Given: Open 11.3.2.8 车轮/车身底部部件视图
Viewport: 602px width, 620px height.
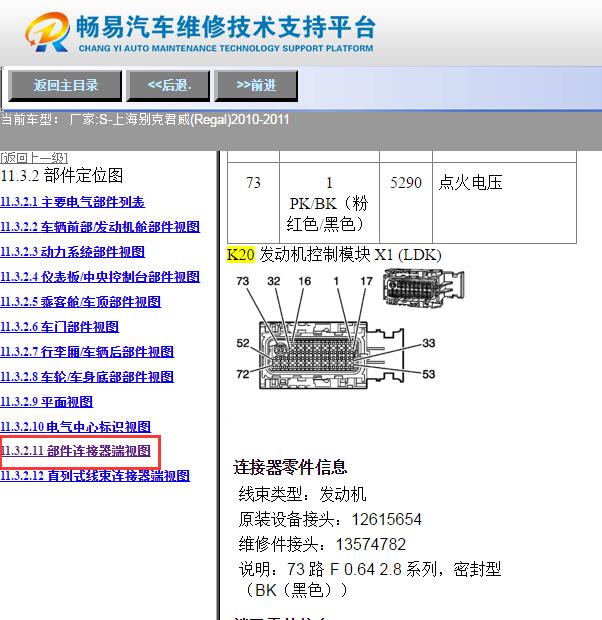Looking at the screenshot, I should click(87, 376).
